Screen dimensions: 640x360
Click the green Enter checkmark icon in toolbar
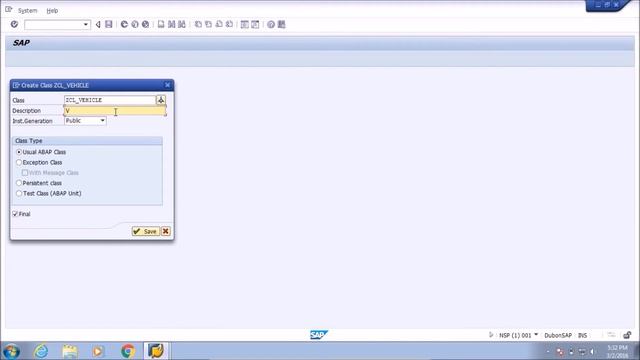pyautogui.click(x=14, y=24)
